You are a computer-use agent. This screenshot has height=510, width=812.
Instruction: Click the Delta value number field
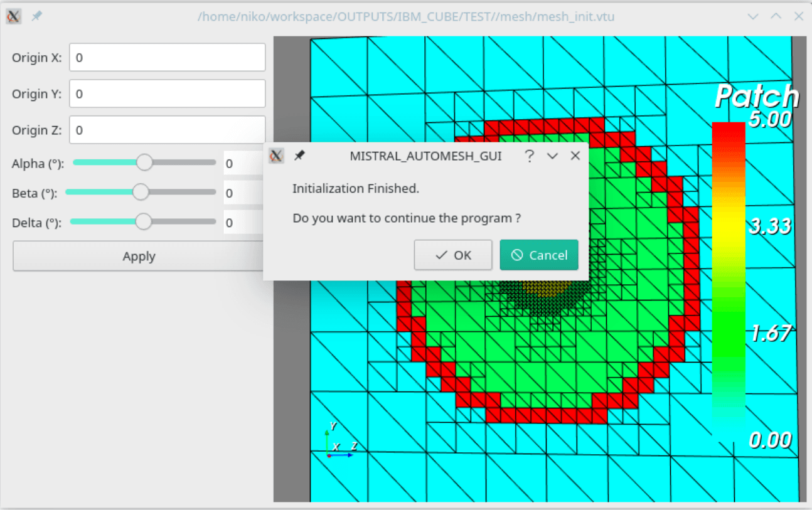click(243, 223)
